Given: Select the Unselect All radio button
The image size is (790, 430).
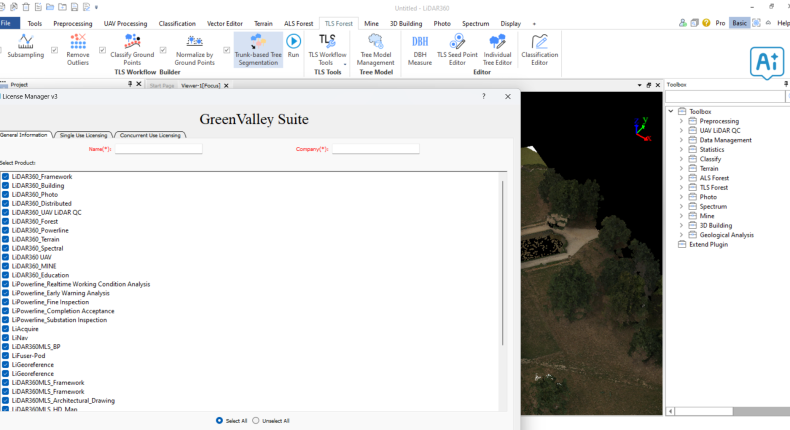Looking at the screenshot, I should tap(256, 420).
